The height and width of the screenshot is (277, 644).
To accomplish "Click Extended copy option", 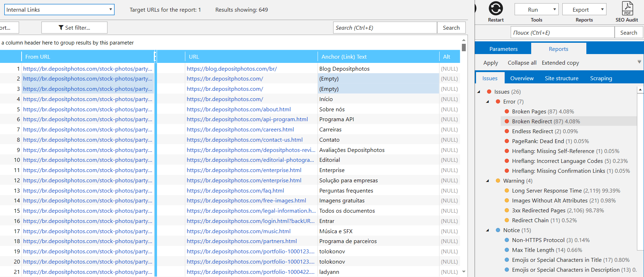I will pos(560,63).
